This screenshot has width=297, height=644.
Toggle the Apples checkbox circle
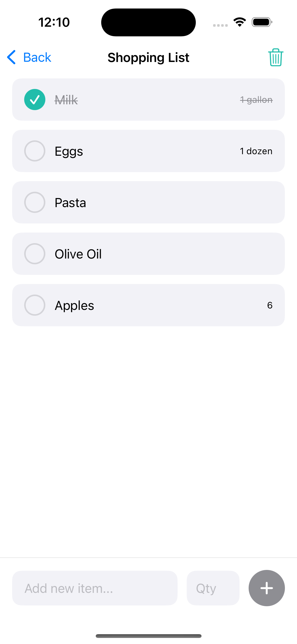click(x=35, y=305)
